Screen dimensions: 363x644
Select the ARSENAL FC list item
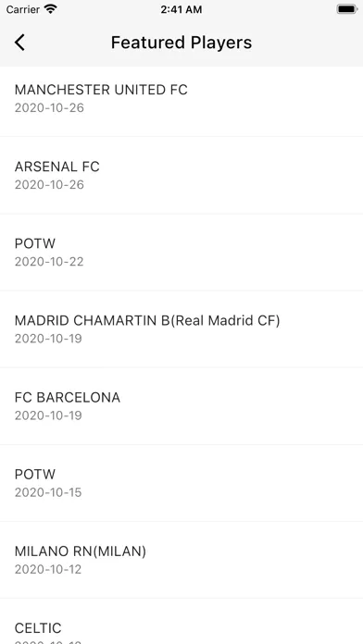pos(181,176)
